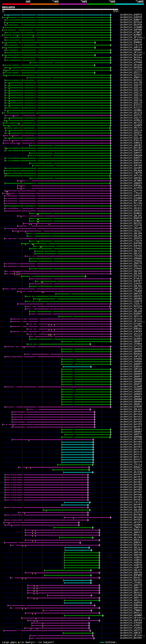The image size is (146, 644).
Task: Select hit label UniRef100_Q9FUZ5
Action: [131, 357]
